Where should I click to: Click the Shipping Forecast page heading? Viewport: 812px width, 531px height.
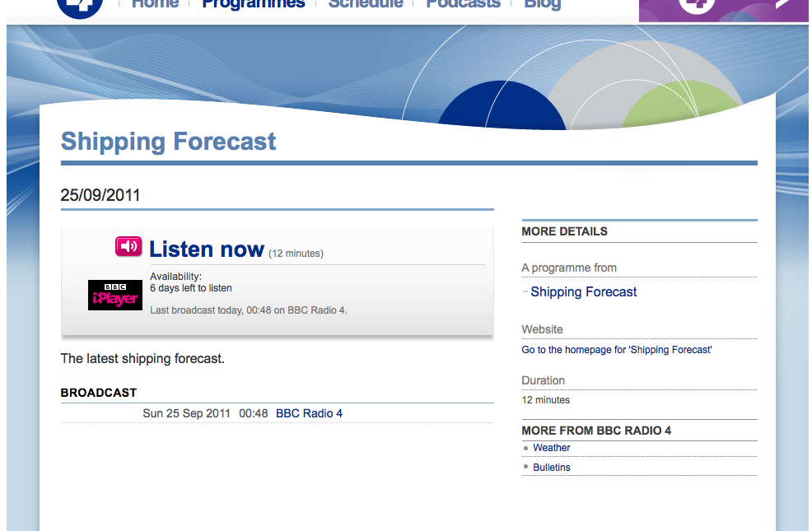(168, 142)
